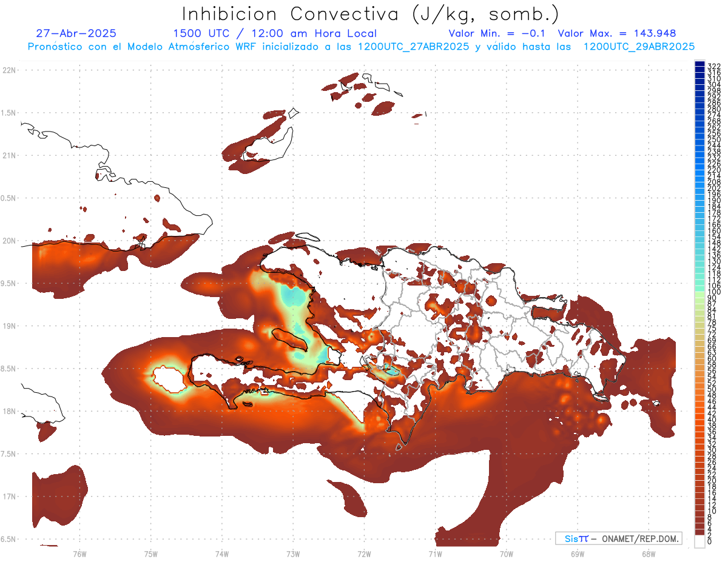This screenshot has width=728, height=562.
Task: Click the '100' value on the color scale
Action: click(714, 292)
